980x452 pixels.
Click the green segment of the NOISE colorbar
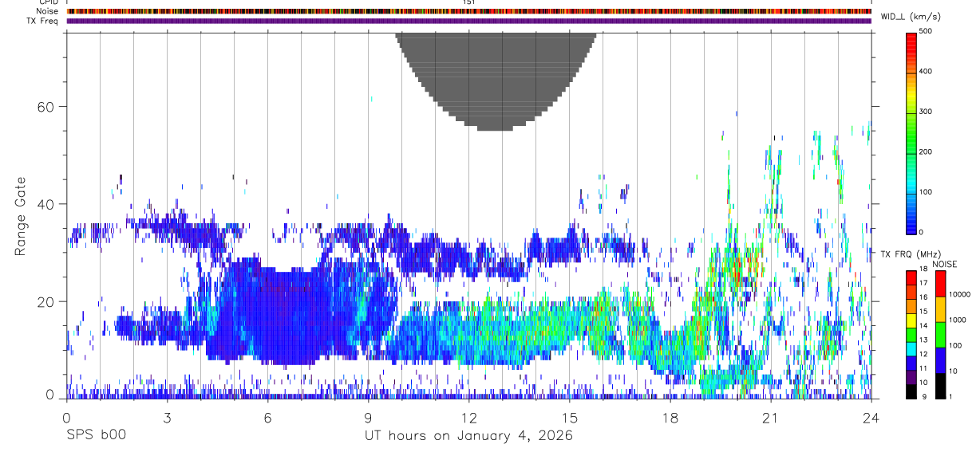[939, 335]
